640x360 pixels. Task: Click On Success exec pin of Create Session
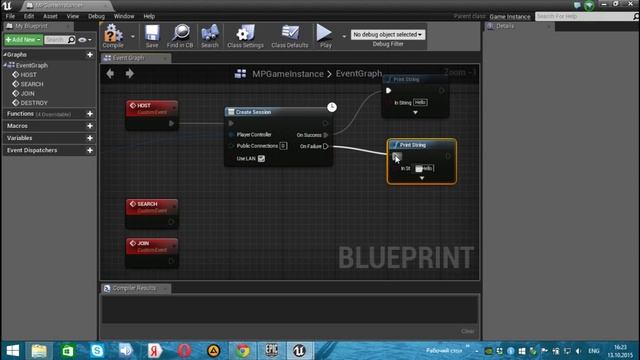(326, 135)
